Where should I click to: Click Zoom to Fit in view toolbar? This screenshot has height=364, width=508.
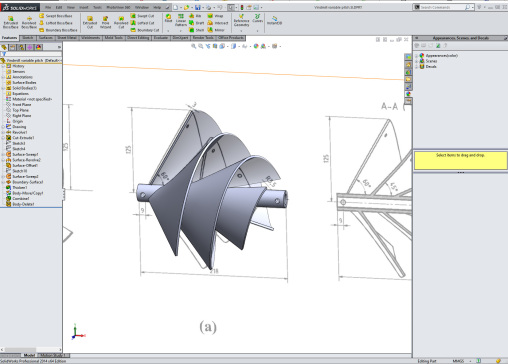click(193, 46)
